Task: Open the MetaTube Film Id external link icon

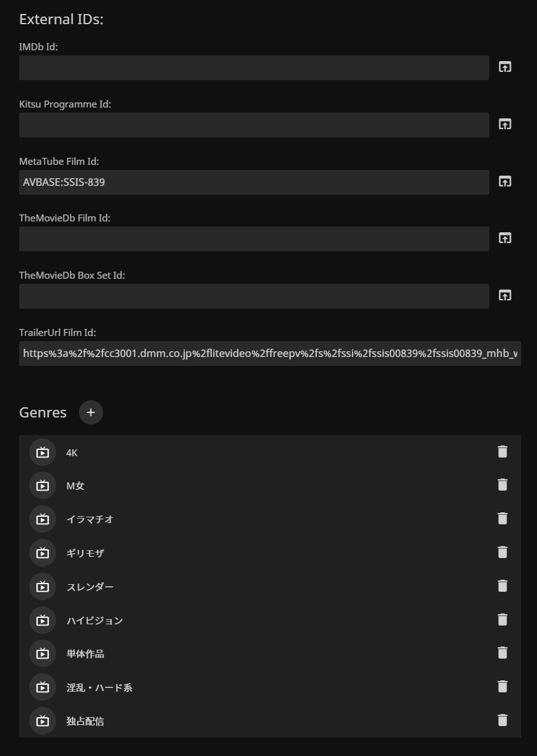Action: [x=505, y=181]
